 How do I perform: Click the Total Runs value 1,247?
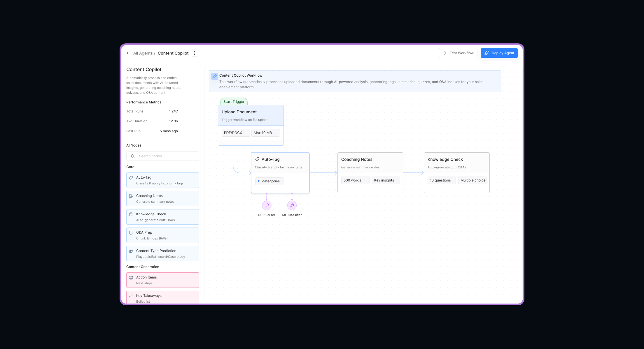click(x=173, y=111)
